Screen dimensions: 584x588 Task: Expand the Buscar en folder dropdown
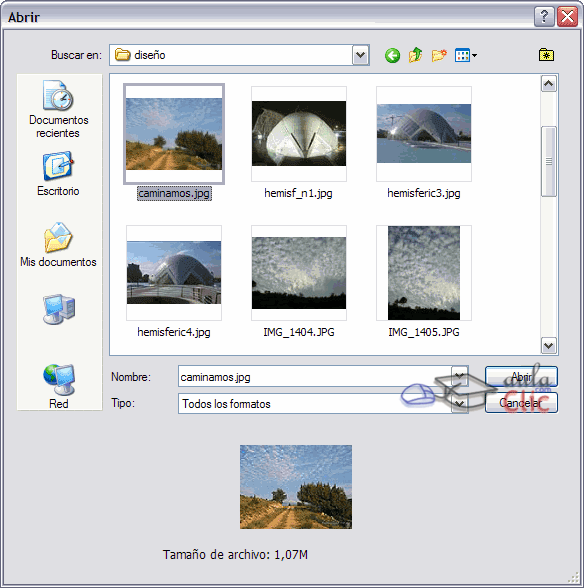(360, 56)
